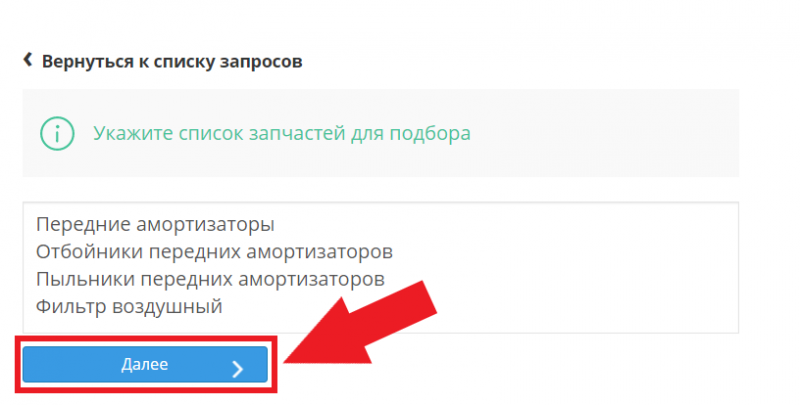Click the right chevron on the Далее button
This screenshot has height=405, width=800.
click(x=237, y=369)
